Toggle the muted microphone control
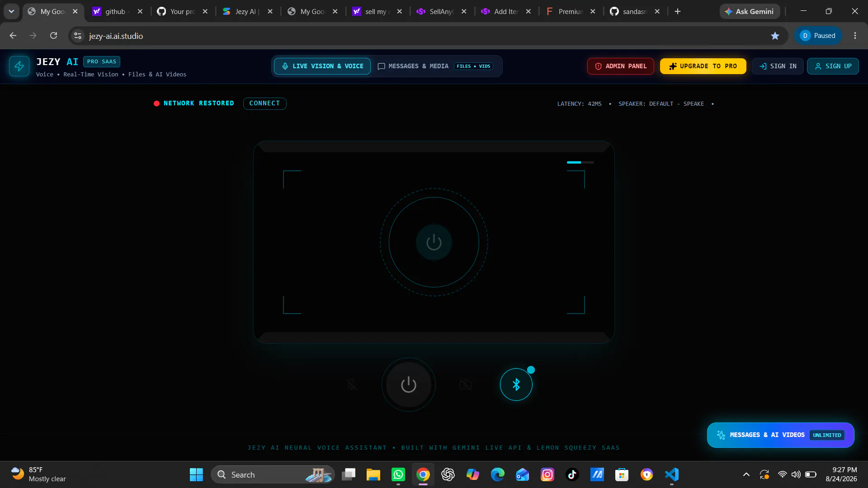868x488 pixels. point(352,385)
